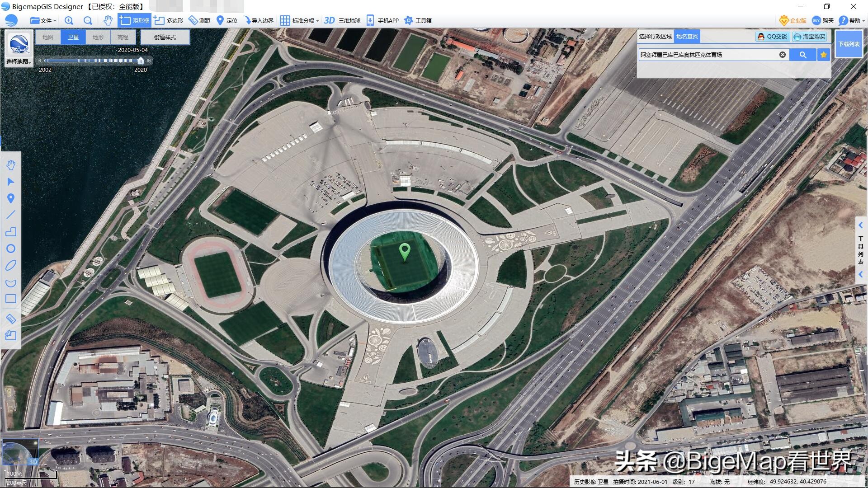Image resolution: width=868 pixels, height=488 pixels.
Task: Open the 3D globe view
Action: (342, 20)
